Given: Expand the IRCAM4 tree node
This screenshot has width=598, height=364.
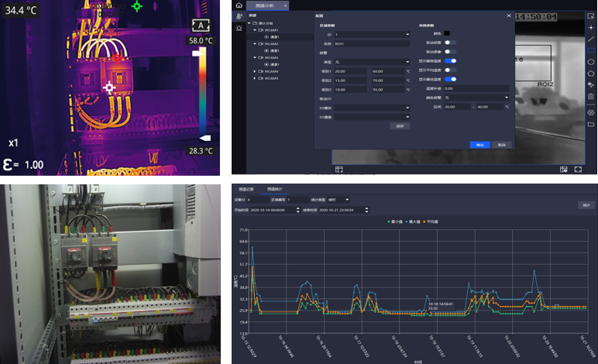Looking at the screenshot, I should coord(256,71).
